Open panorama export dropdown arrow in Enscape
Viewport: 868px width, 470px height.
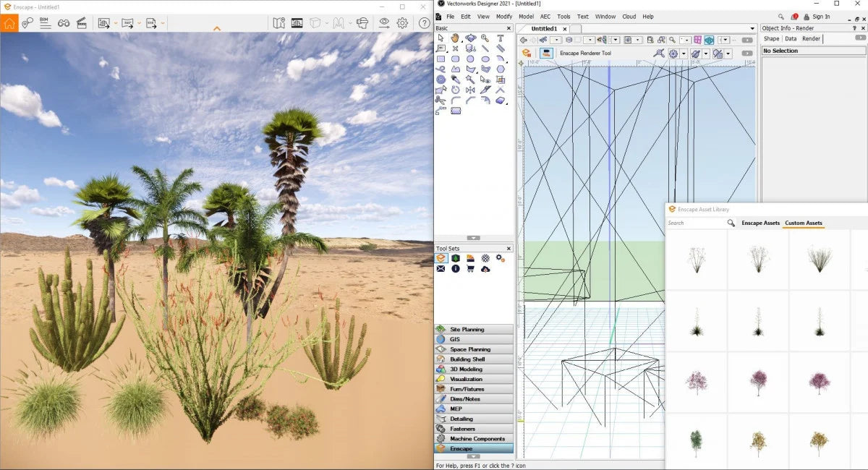pyautogui.click(x=139, y=23)
